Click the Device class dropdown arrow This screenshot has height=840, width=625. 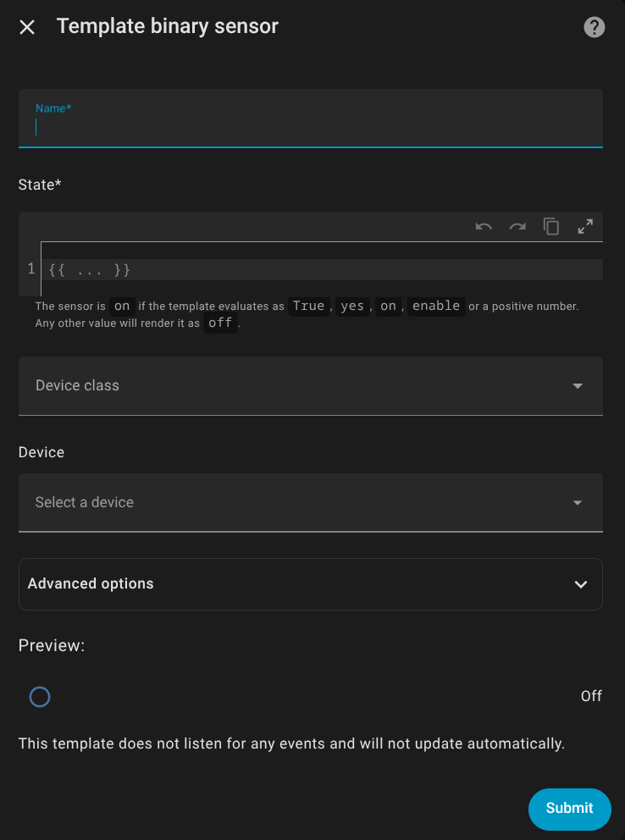coord(578,386)
